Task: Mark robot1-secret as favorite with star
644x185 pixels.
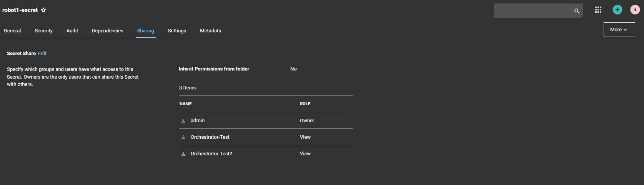Action: point(43,10)
